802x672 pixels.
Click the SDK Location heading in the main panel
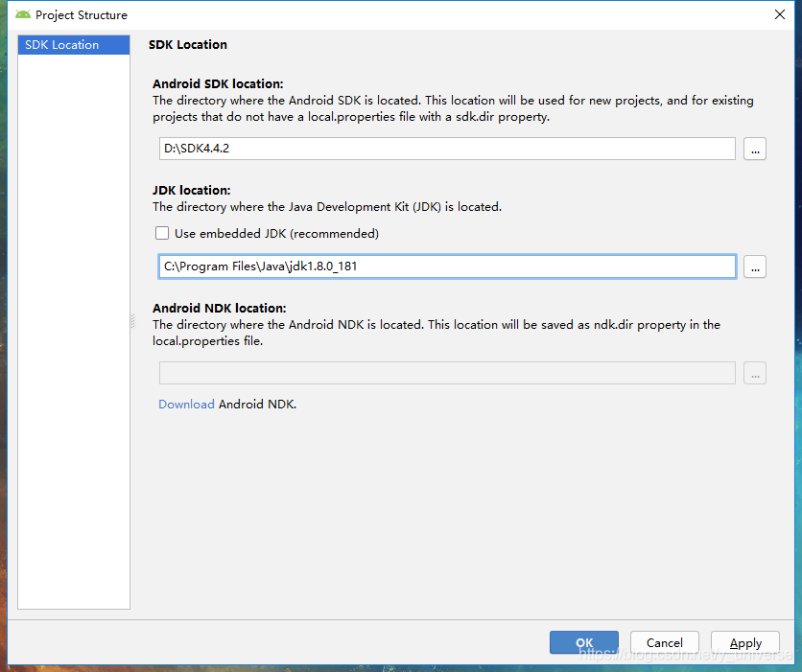tap(188, 44)
